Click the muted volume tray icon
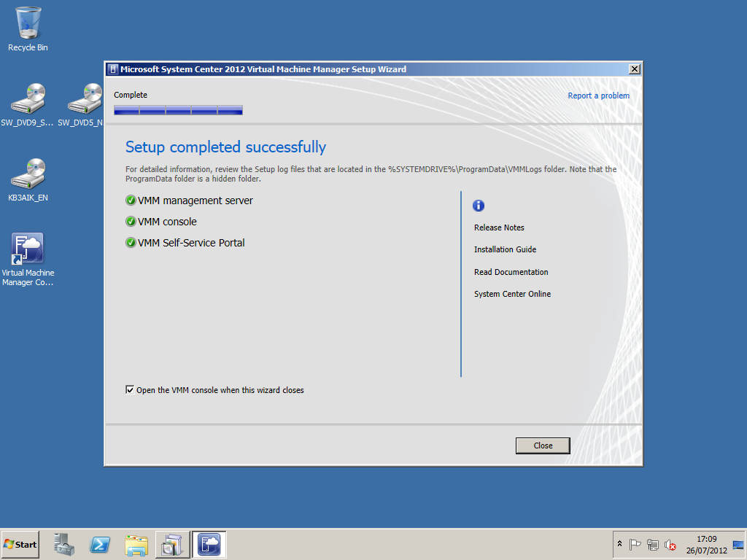Image resolution: width=747 pixels, height=560 pixels. click(x=670, y=544)
